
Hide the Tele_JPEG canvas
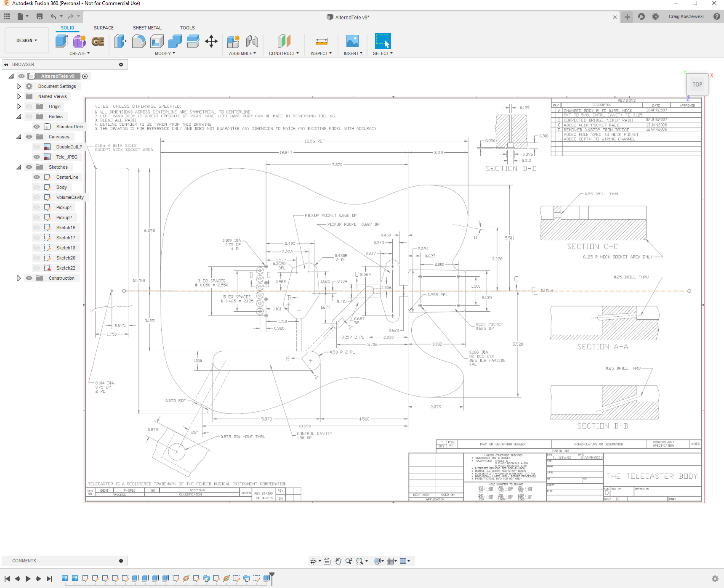[x=37, y=157]
